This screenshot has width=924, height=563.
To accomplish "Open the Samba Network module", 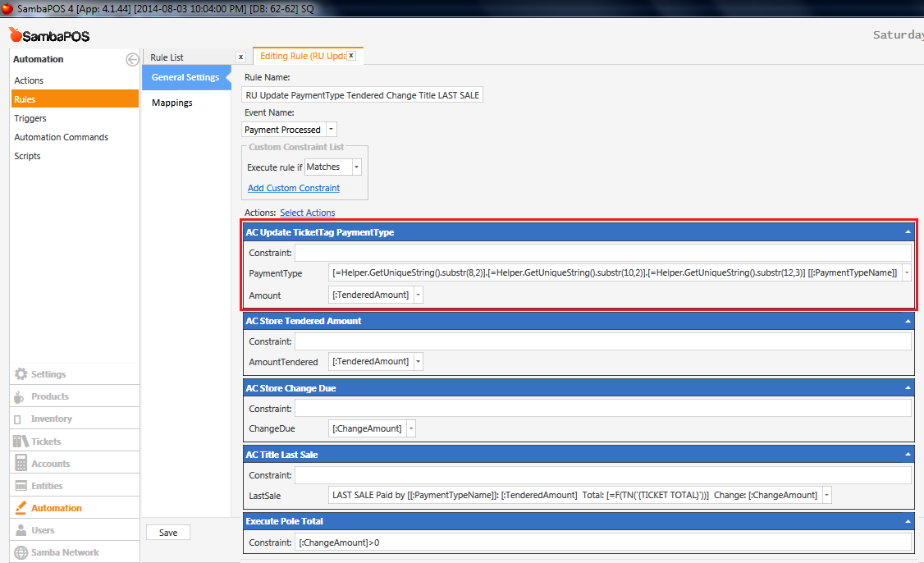I will [x=74, y=552].
